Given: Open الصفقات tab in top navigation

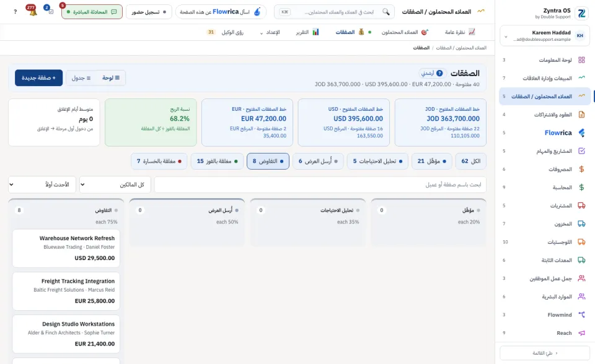Looking at the screenshot, I should point(350,32).
